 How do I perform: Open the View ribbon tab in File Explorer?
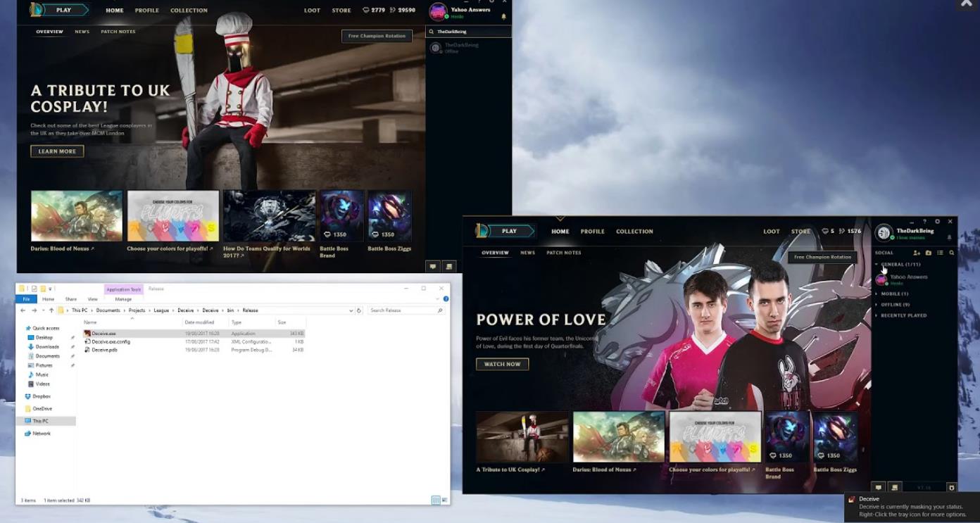pyautogui.click(x=92, y=299)
